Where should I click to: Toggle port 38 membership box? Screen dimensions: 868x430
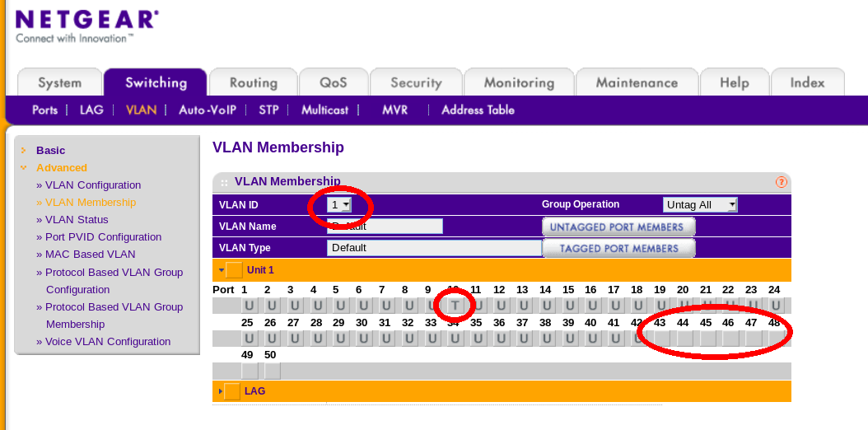tap(547, 338)
